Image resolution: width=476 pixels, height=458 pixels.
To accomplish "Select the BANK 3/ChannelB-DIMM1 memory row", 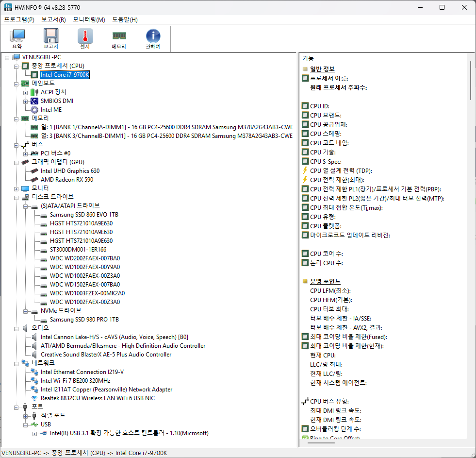I will 166,136.
